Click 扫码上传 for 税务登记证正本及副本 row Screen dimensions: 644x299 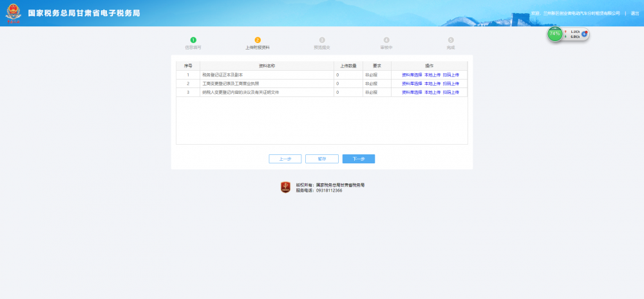click(451, 75)
